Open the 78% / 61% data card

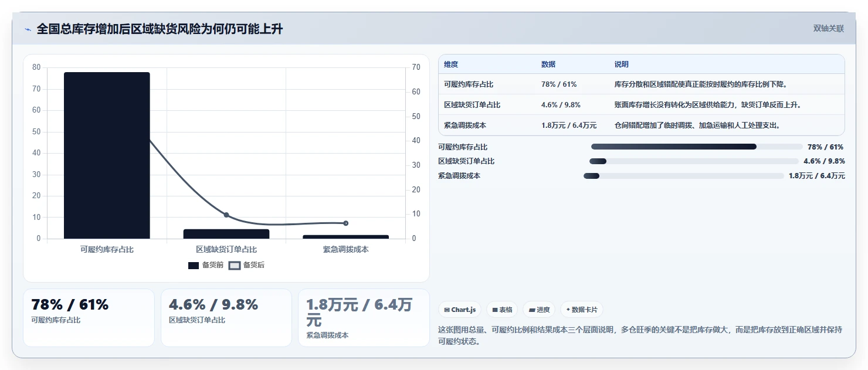(89, 317)
